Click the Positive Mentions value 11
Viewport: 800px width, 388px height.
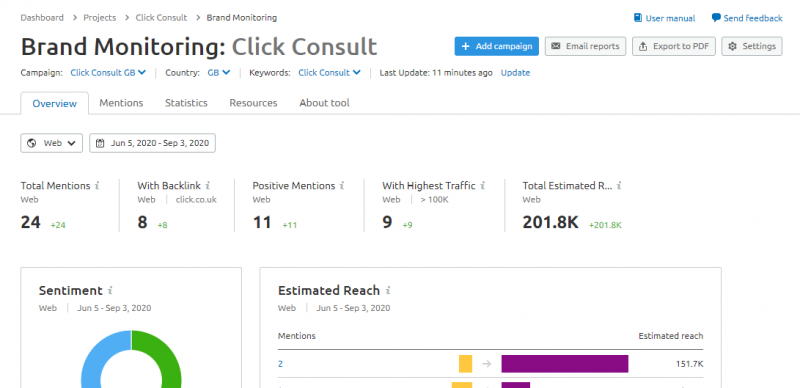[262, 223]
